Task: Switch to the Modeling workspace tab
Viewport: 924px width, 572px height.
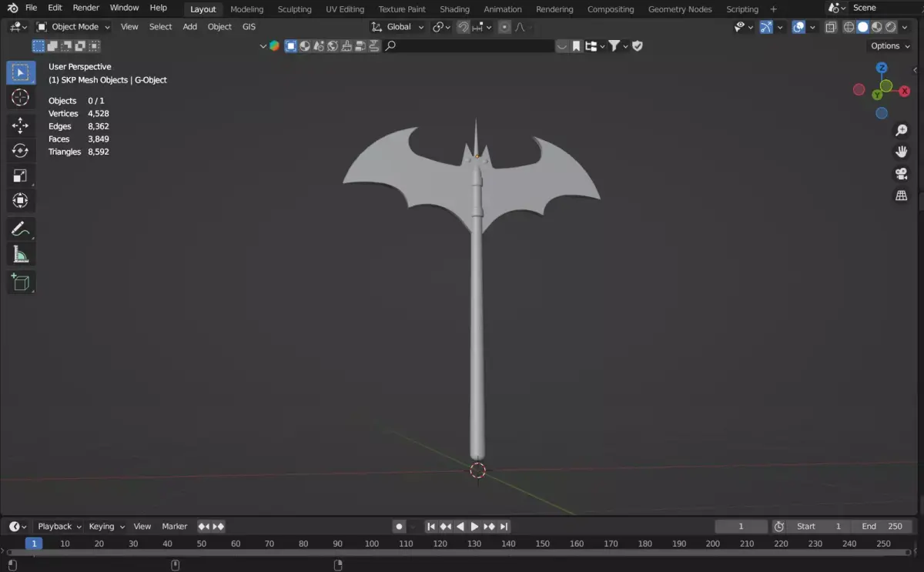Action: tap(247, 9)
